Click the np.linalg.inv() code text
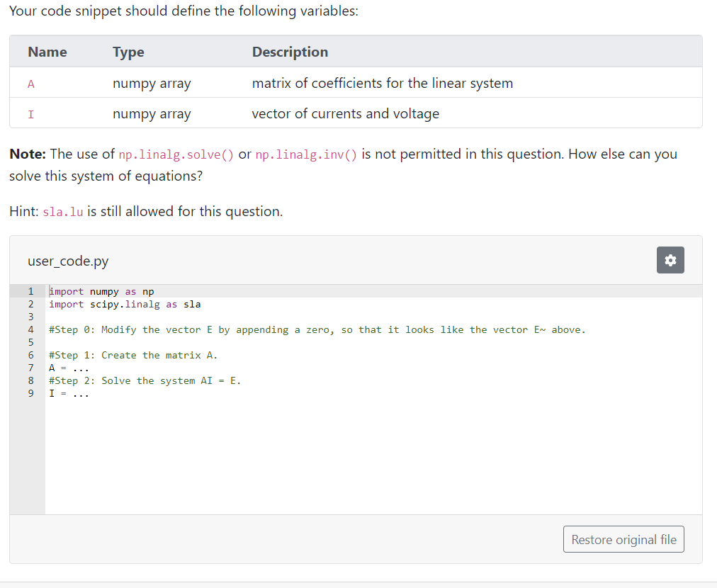Viewport: 717px width, 588px height. click(x=306, y=155)
